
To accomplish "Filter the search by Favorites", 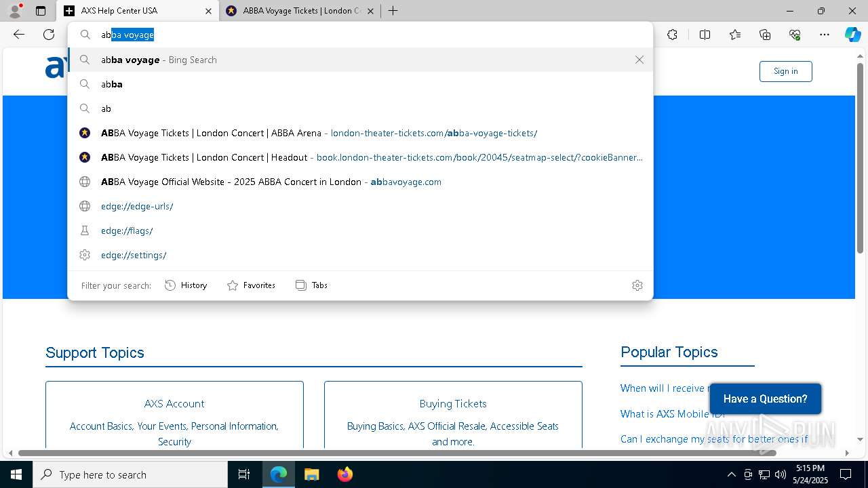I will pyautogui.click(x=251, y=285).
